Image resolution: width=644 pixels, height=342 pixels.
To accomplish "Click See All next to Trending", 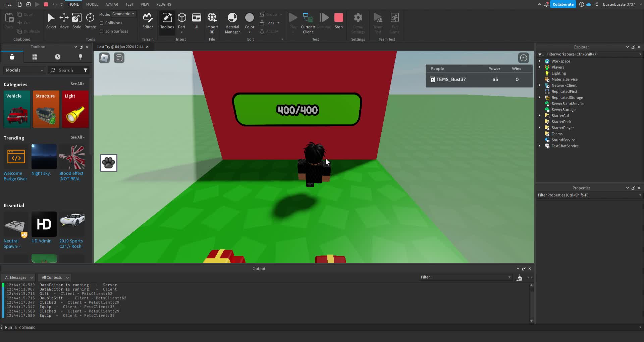I will (x=77, y=137).
